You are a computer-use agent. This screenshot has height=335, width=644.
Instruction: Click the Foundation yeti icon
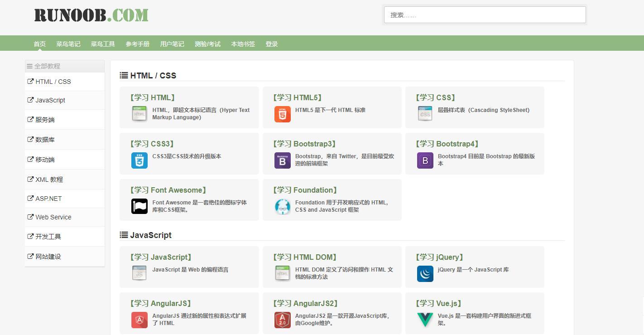click(x=282, y=206)
